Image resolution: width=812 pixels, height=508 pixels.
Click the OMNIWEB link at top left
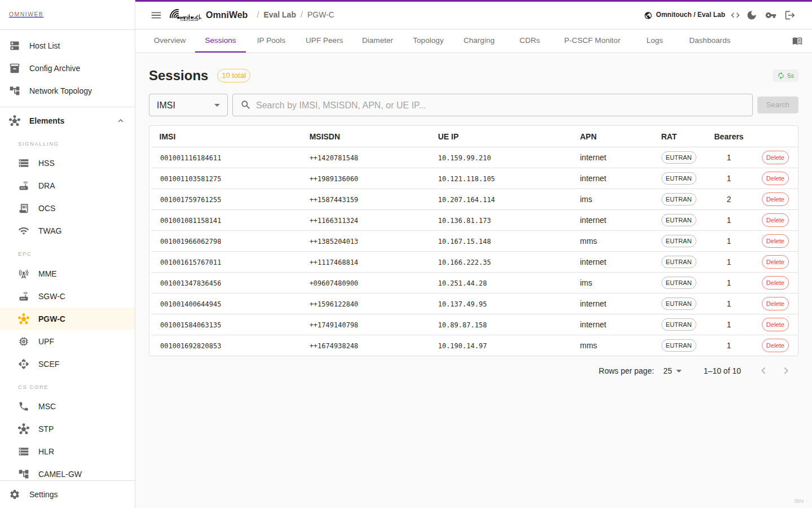point(26,14)
